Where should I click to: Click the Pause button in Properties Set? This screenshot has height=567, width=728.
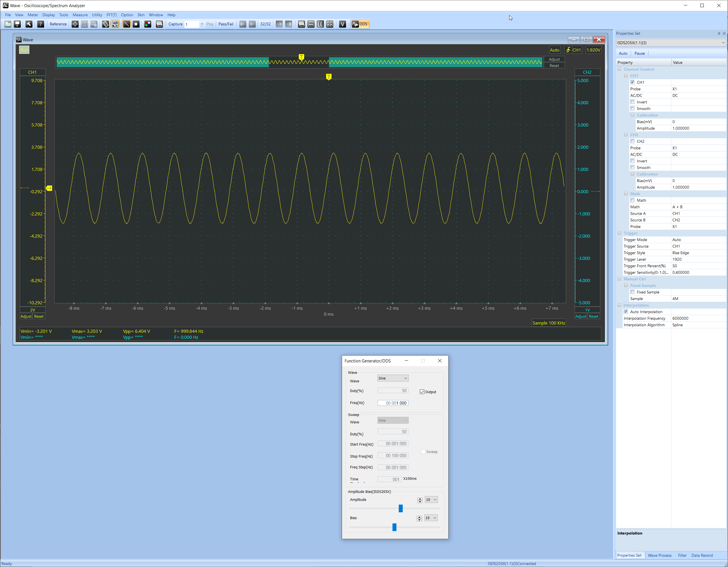639,53
